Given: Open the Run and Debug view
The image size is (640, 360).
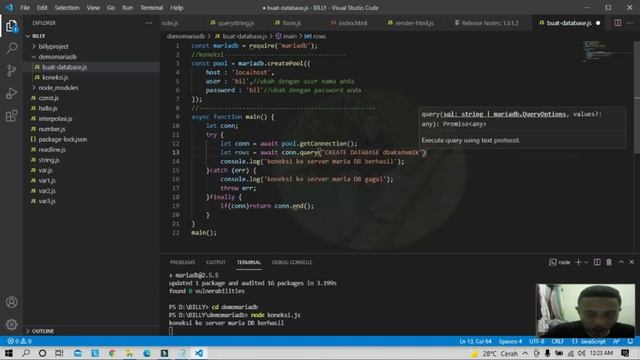Looking at the screenshot, I should [11, 93].
